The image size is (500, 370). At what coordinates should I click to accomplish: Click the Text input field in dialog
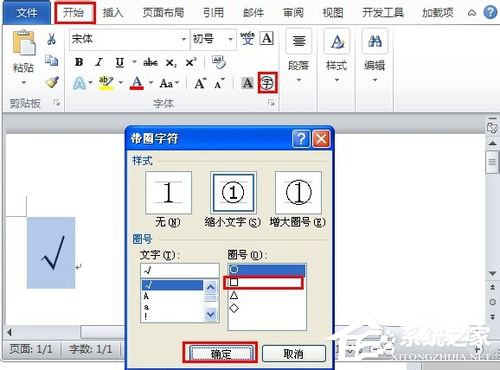click(x=180, y=270)
